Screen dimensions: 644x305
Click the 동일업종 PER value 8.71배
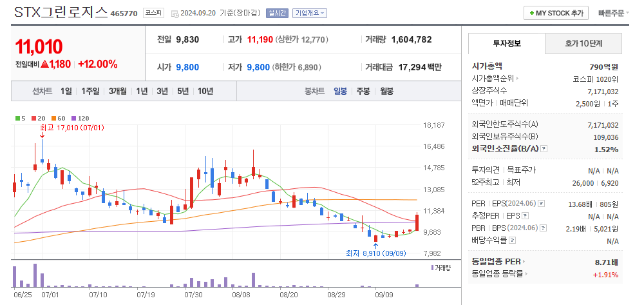(606, 262)
